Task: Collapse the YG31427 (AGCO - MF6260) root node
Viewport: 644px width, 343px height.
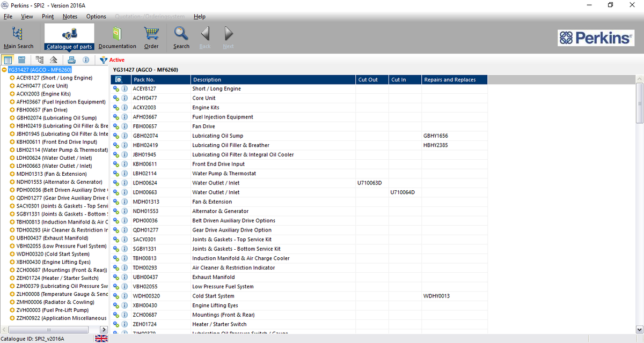Action: pos(4,70)
